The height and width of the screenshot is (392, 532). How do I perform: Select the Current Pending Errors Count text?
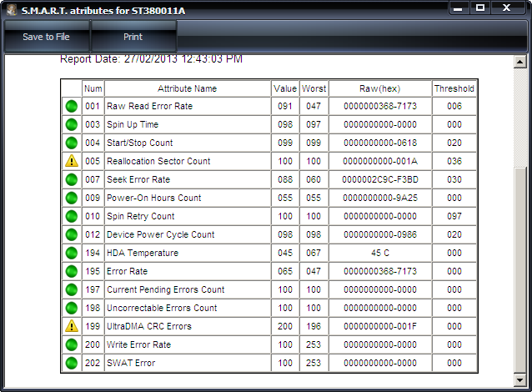tap(166, 289)
